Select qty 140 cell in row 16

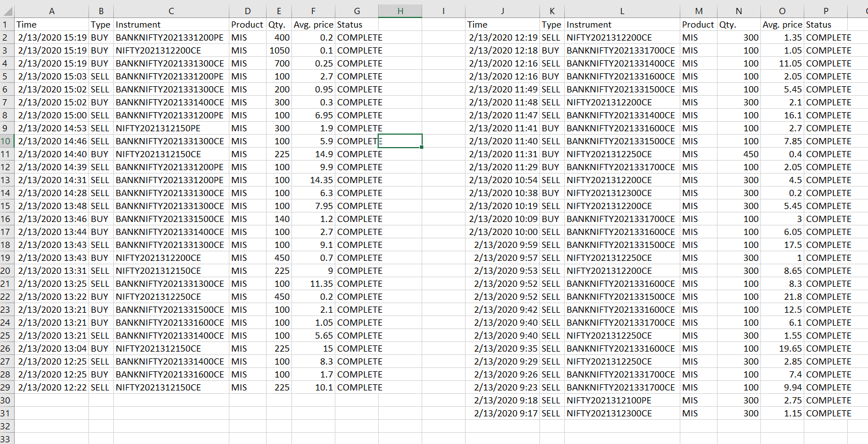pyautogui.click(x=279, y=219)
